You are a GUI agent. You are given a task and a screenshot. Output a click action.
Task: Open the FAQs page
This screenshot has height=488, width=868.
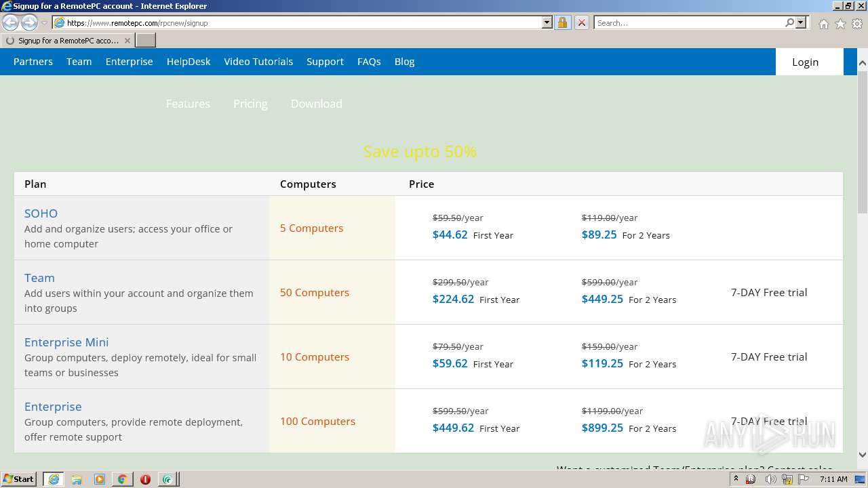pyautogui.click(x=369, y=62)
